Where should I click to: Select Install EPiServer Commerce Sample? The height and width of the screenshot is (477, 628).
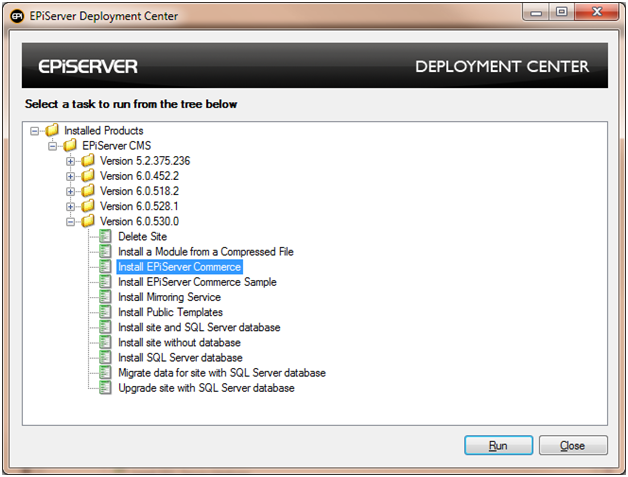click(197, 282)
